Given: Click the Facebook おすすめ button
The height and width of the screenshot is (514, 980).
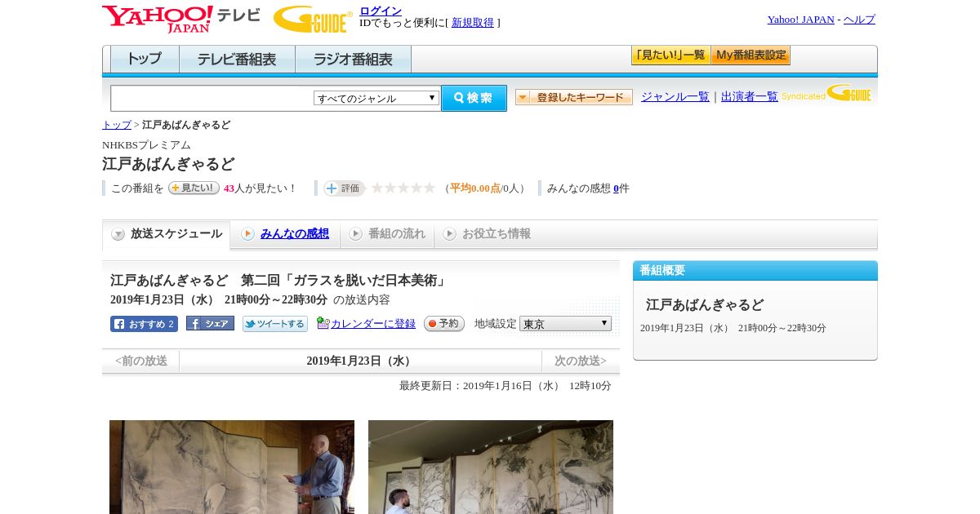Looking at the screenshot, I should [144, 324].
